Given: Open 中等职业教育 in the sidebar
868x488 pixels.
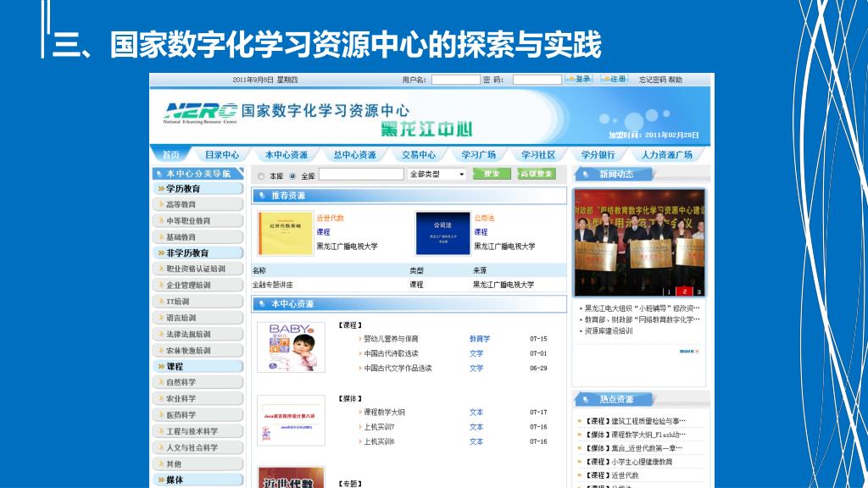Looking at the screenshot, I should click(198, 221).
